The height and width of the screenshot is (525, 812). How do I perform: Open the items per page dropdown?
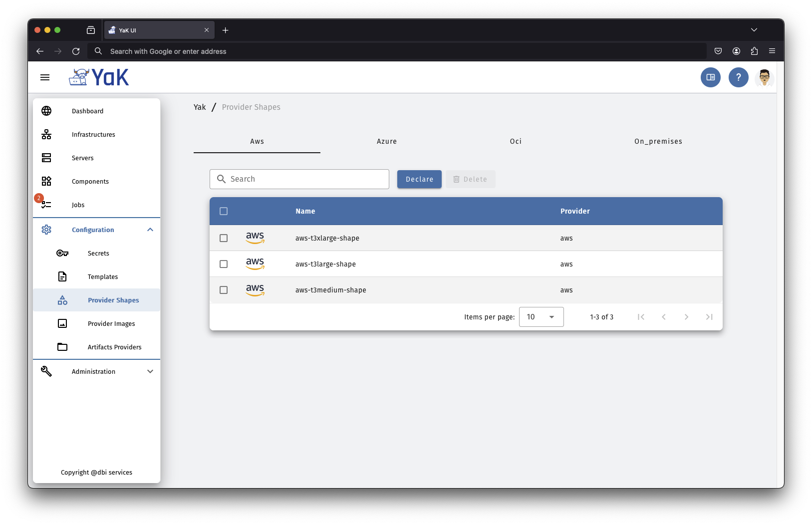(541, 317)
